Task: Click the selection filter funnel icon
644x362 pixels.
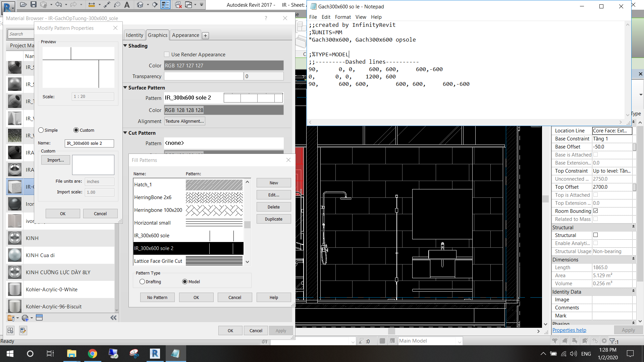Action: (613, 341)
